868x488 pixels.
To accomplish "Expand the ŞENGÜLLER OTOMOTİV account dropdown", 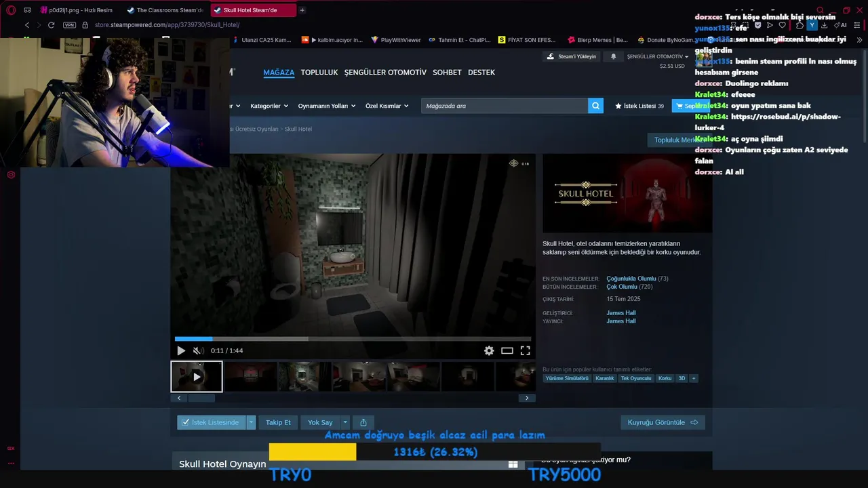I will 657,56.
